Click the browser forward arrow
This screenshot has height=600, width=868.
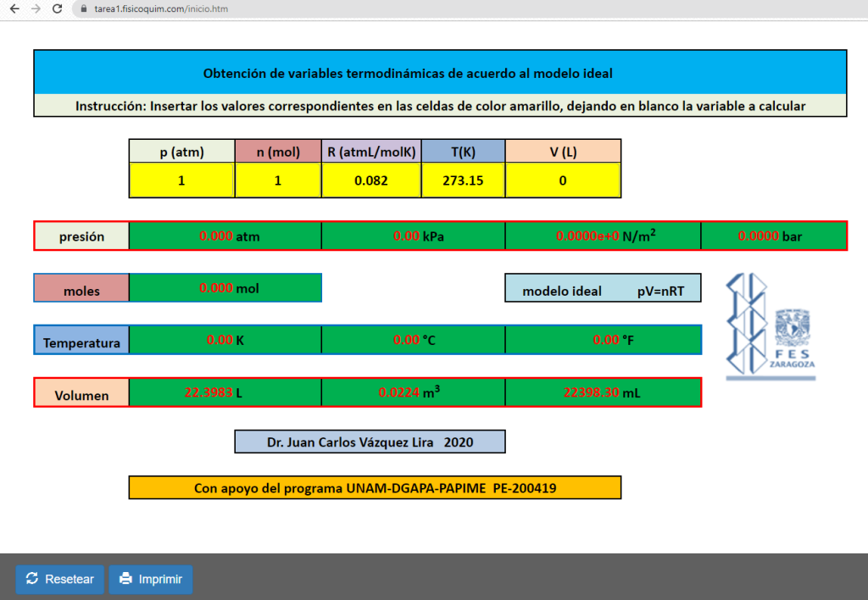pyautogui.click(x=36, y=8)
